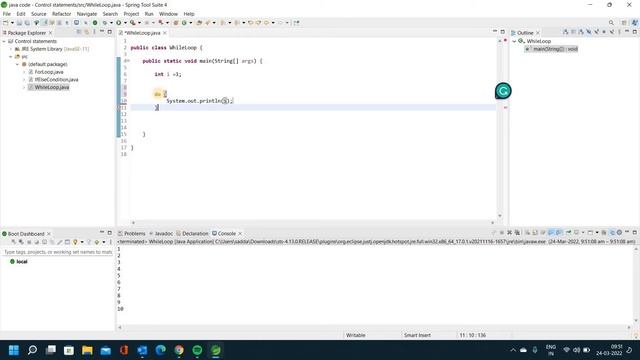
Task: Click the green Boot Dashboard toolbar icon
Action: coord(95,23)
